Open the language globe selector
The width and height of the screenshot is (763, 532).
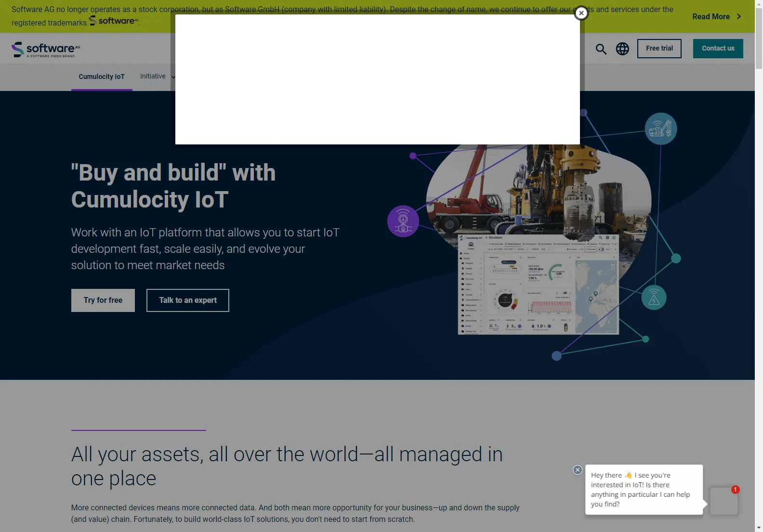pos(622,49)
